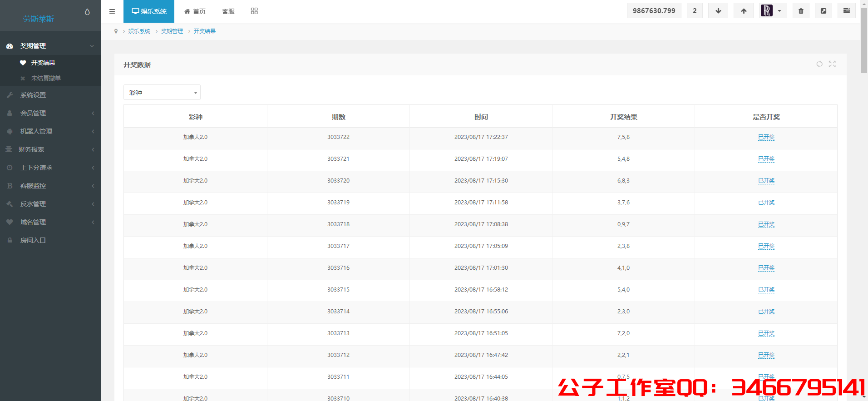The image size is (868, 401).
Task: Go to the 首页 tab
Action: (195, 11)
